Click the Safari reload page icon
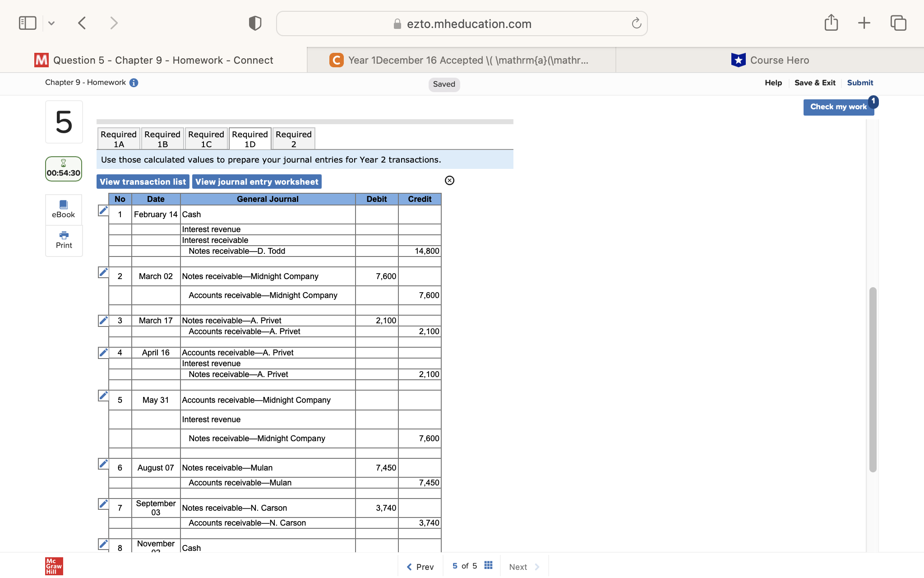 point(636,23)
